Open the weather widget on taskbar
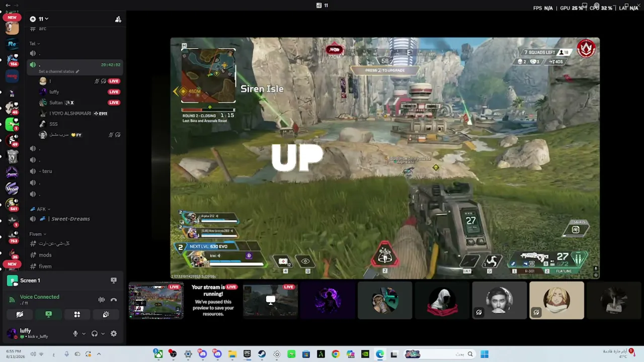Screen dimensions: 644x362 (618, 353)
